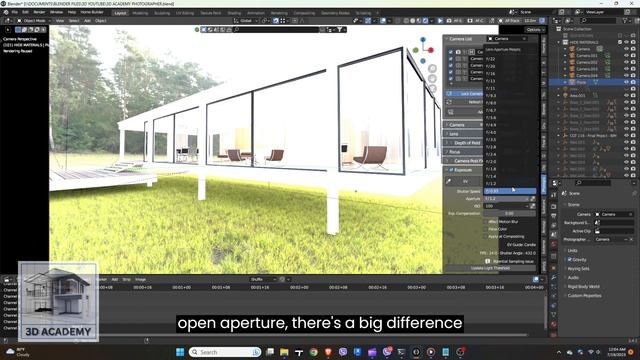The image size is (640, 360).
Task: Open the viewport Options dropdown
Action: tap(535, 30)
